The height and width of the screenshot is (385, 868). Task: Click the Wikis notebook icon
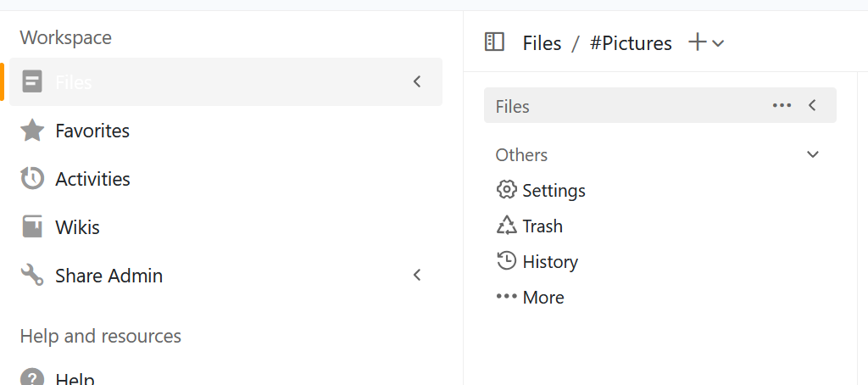point(32,227)
